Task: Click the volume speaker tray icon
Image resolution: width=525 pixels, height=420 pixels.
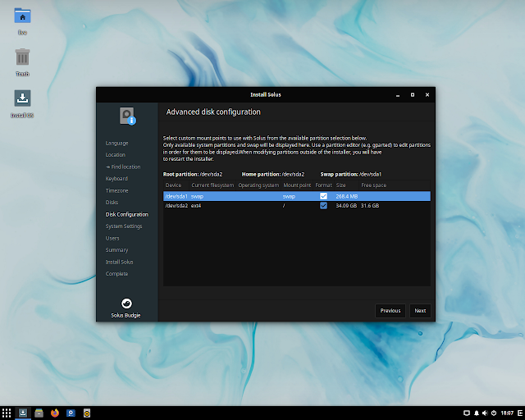Action: point(485,413)
